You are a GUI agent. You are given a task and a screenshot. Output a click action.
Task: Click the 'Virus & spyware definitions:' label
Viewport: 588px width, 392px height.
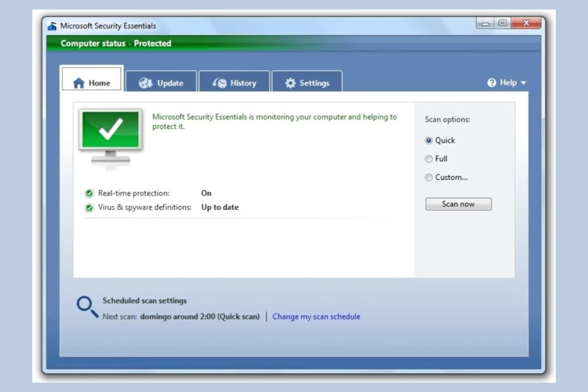(x=145, y=207)
